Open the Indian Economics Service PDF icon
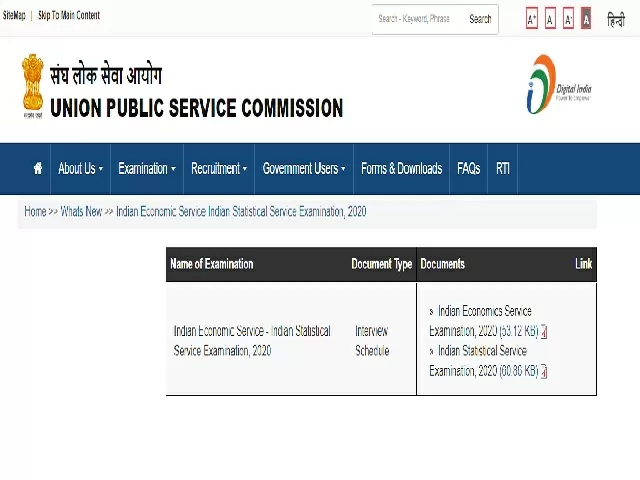Screen dimensions: 640x480 coord(544,332)
